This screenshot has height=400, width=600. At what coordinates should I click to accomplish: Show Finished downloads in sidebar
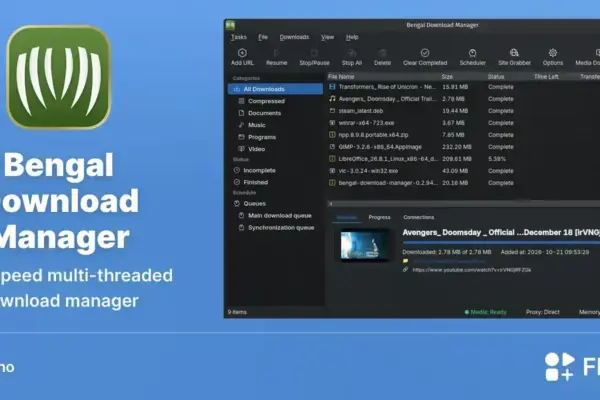255,182
